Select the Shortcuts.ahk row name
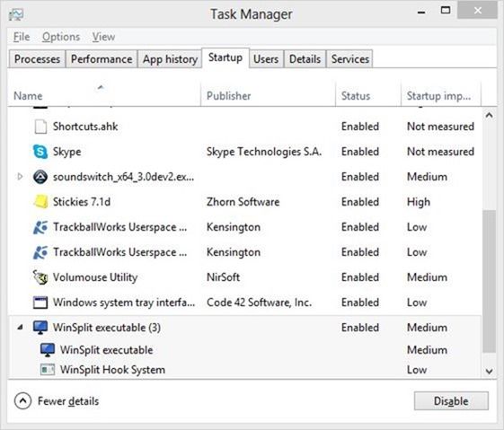This screenshot has width=504, height=430. click(85, 127)
